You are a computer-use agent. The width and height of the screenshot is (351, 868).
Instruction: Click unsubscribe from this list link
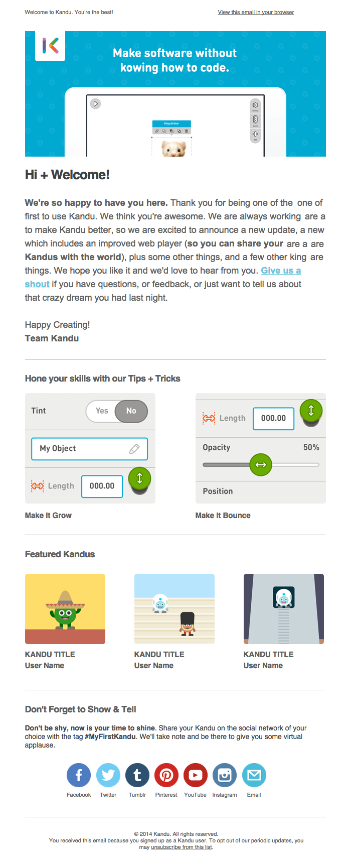click(182, 847)
